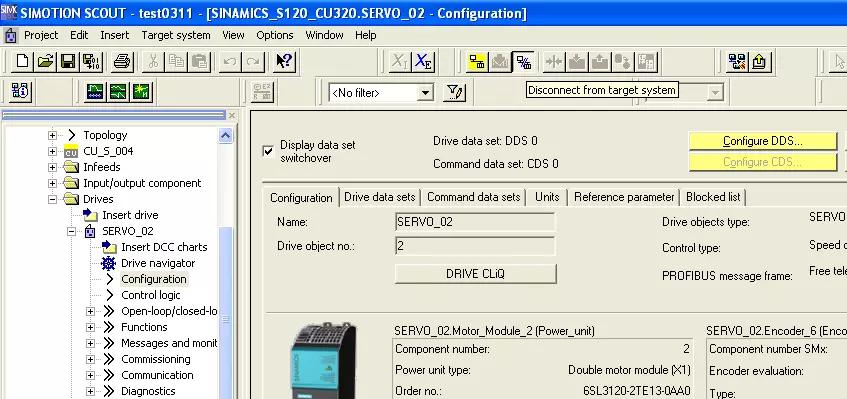This screenshot has width=847, height=399.
Task: Click the disconnect from target system icon
Action: point(522,62)
